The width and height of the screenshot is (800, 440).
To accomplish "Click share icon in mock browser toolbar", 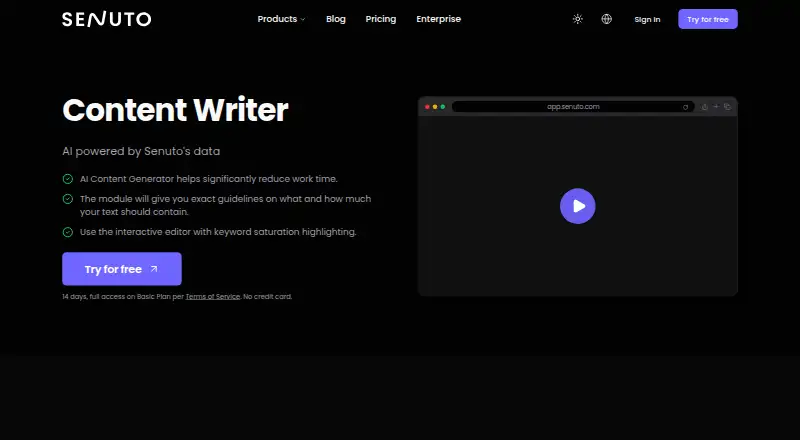I will click(704, 107).
